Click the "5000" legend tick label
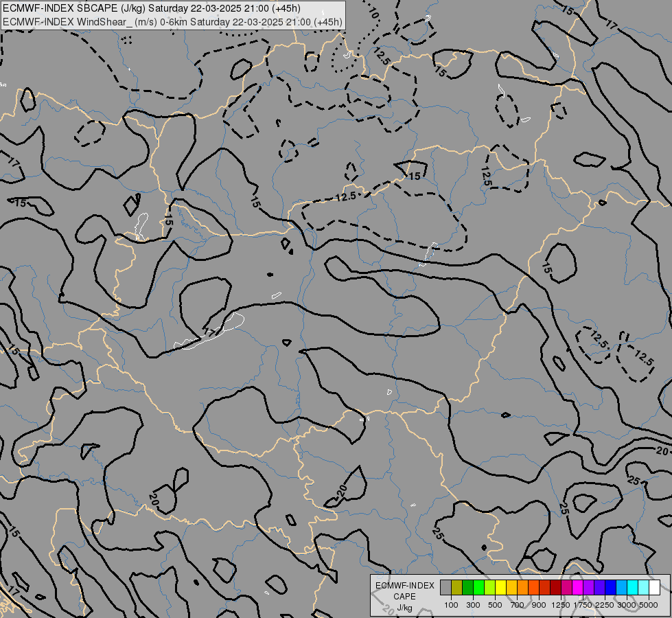The height and width of the screenshot is (618, 672). coord(649,605)
